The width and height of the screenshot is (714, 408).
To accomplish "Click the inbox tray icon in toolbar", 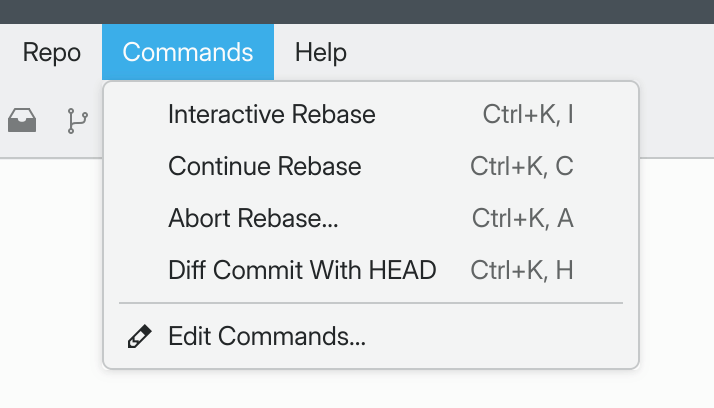I will click(22, 120).
